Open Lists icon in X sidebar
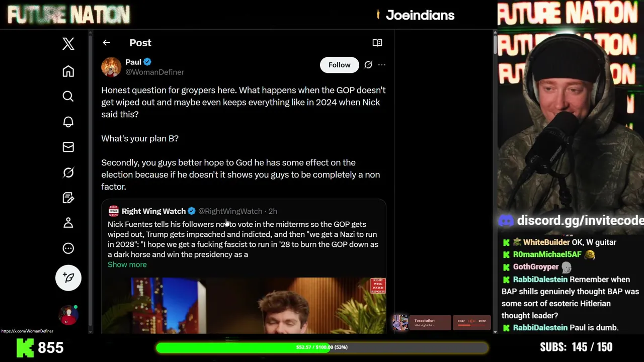 pos(68,198)
